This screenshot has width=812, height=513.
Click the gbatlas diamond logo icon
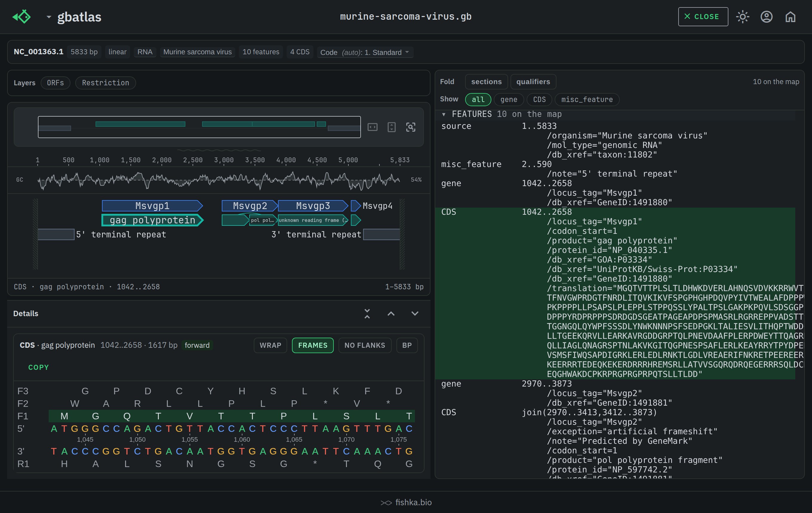21,16
